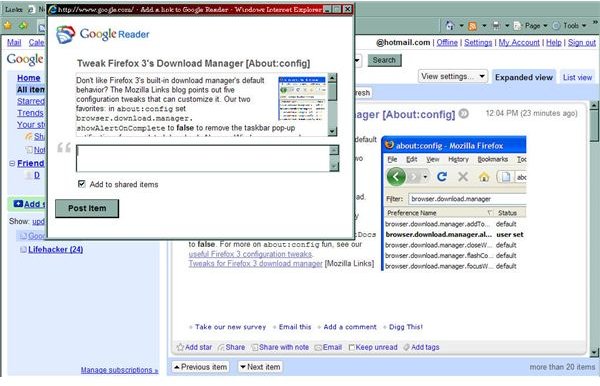Click the Search button in Google Reader

[384, 60]
